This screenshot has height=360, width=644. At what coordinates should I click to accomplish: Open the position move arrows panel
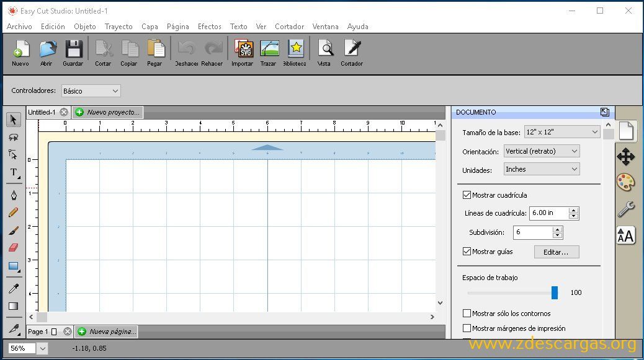(x=626, y=157)
